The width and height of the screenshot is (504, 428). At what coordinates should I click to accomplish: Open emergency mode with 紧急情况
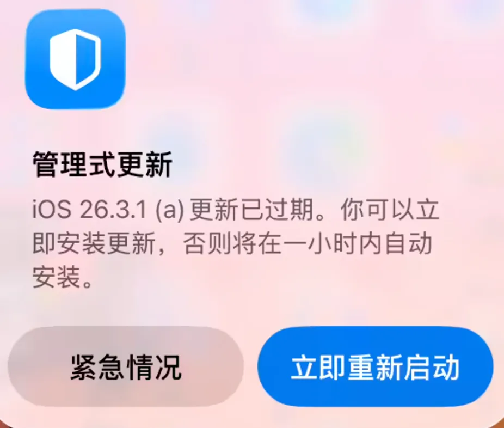pos(126,367)
